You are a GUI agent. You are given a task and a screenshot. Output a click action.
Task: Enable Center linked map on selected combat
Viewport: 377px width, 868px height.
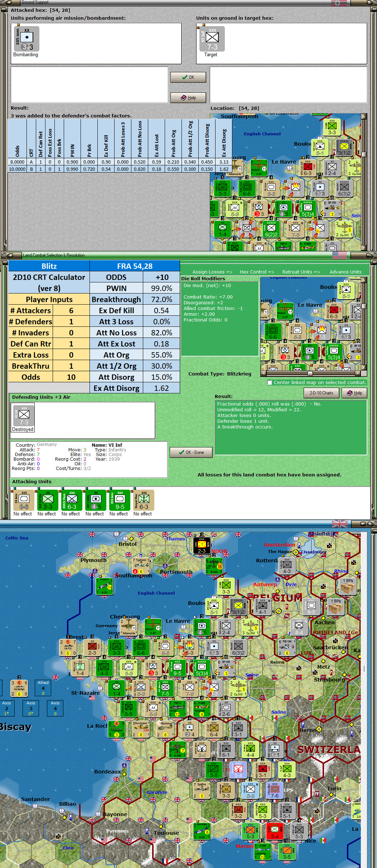click(270, 383)
